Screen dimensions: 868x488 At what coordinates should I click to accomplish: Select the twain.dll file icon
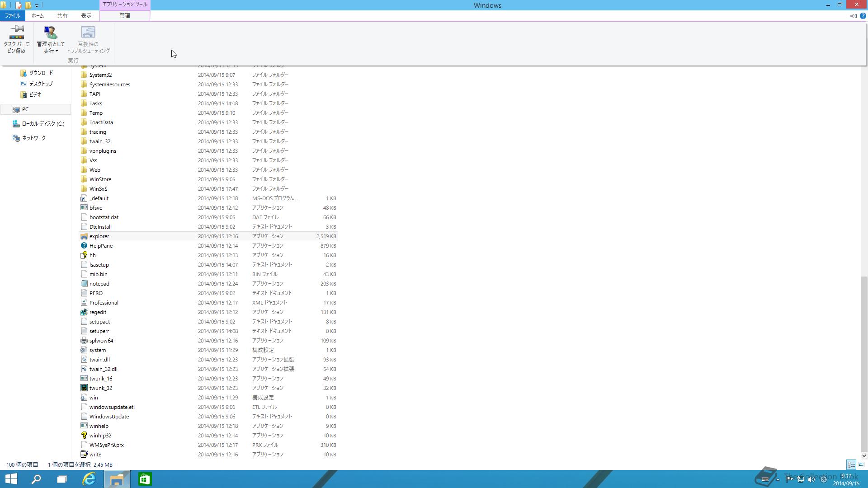84,360
